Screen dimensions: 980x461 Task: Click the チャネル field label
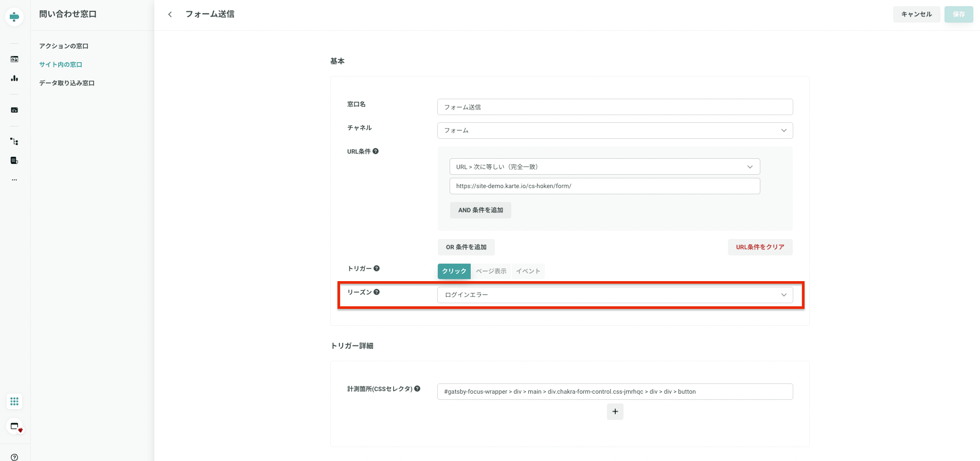click(360, 128)
